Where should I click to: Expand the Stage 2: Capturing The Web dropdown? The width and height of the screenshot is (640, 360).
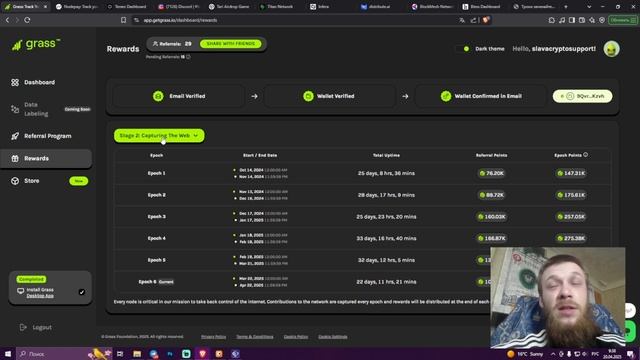159,136
